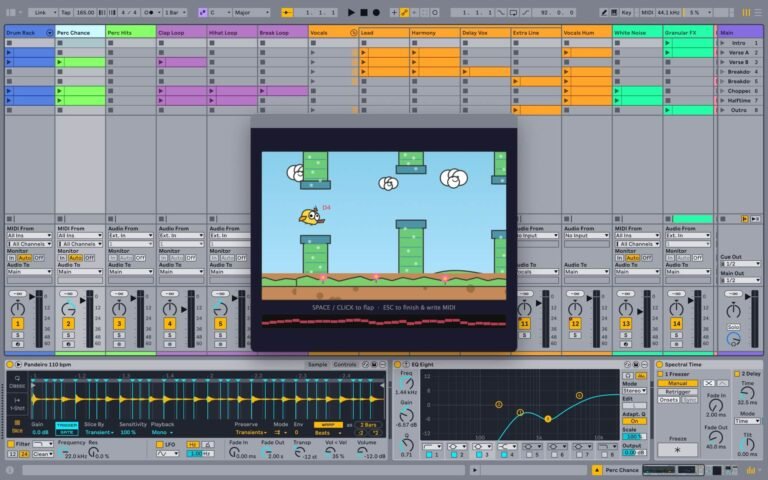Mute track 3 using its activator

(119, 324)
